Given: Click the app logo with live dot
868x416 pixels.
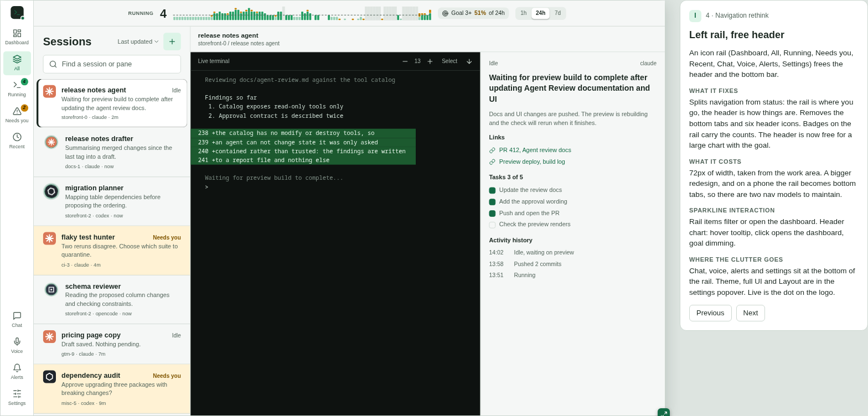Looking at the screenshot, I should [17, 13].
